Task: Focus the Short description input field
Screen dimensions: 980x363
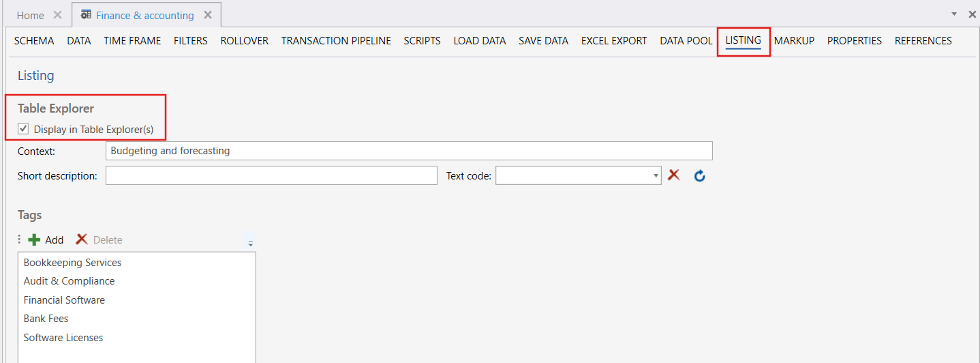Action: [271, 176]
